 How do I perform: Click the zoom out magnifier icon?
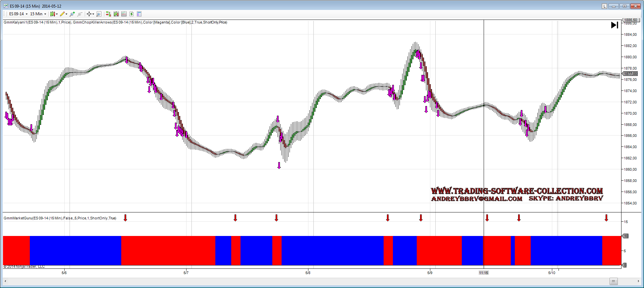coord(80,14)
